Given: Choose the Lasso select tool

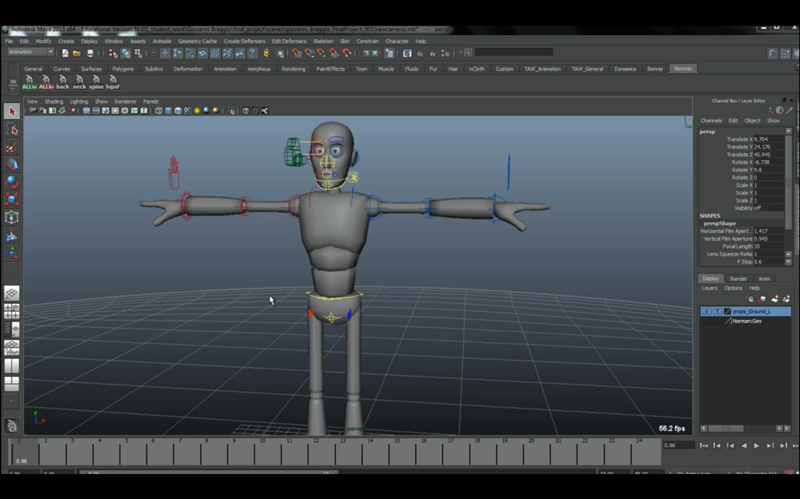Looking at the screenshot, I should 12,130.
